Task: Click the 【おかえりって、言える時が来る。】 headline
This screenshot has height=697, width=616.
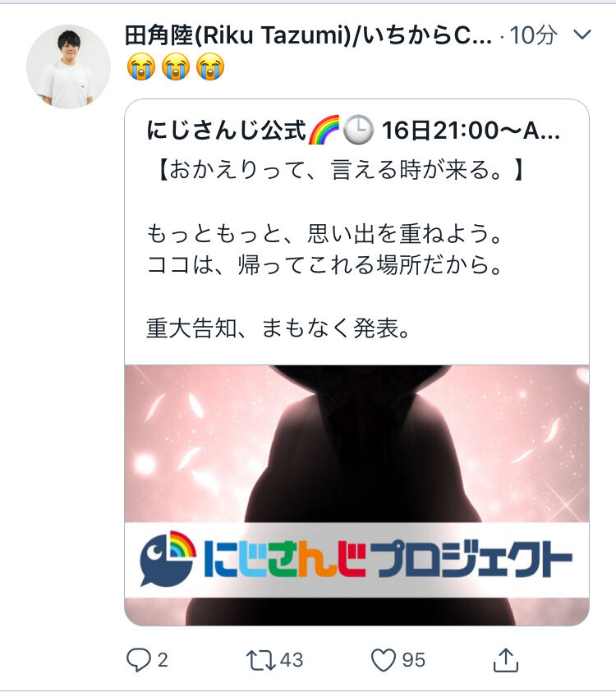Action: pyautogui.click(x=341, y=170)
